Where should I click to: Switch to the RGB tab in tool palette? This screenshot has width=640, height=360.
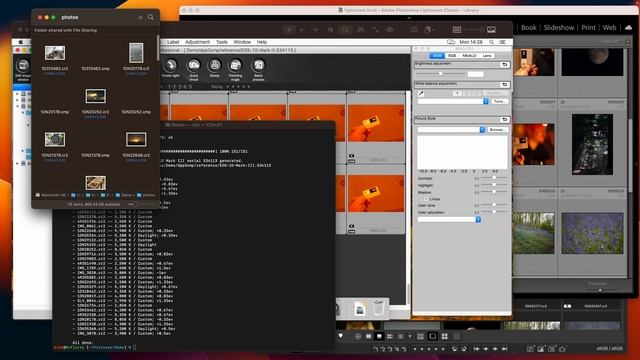point(452,56)
